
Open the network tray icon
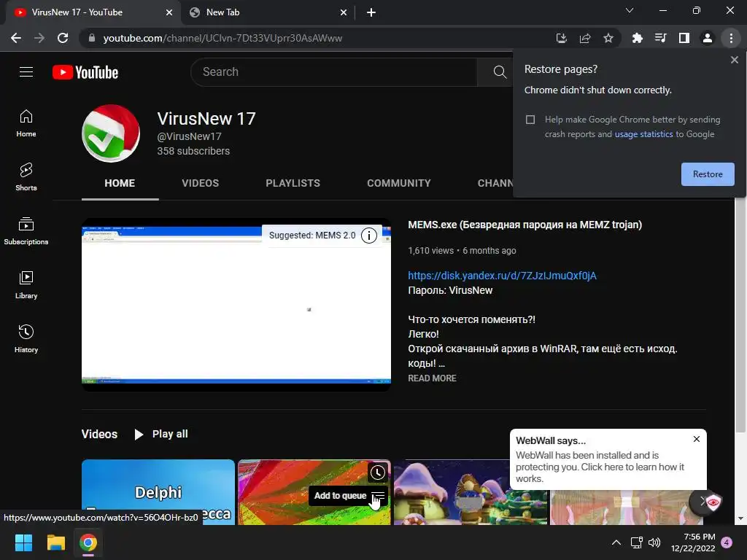coord(636,542)
